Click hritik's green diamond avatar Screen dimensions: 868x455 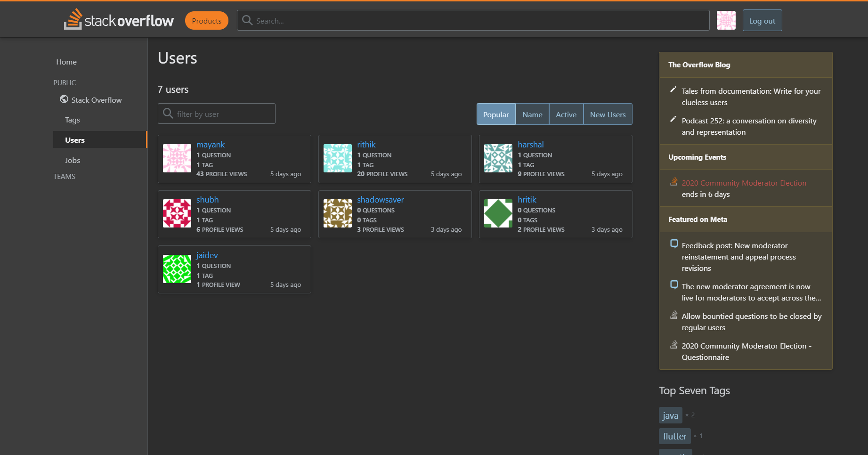point(498,213)
